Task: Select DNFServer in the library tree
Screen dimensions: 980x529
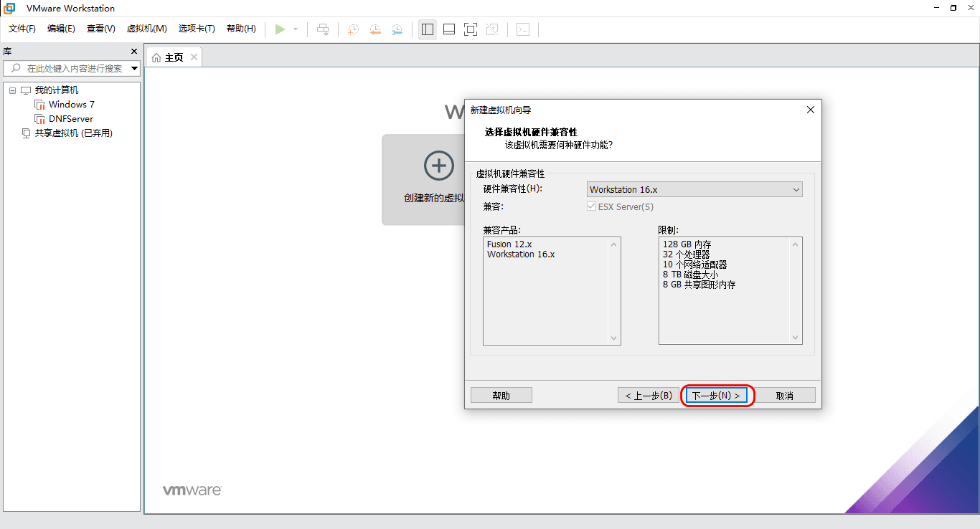Action: tap(71, 119)
